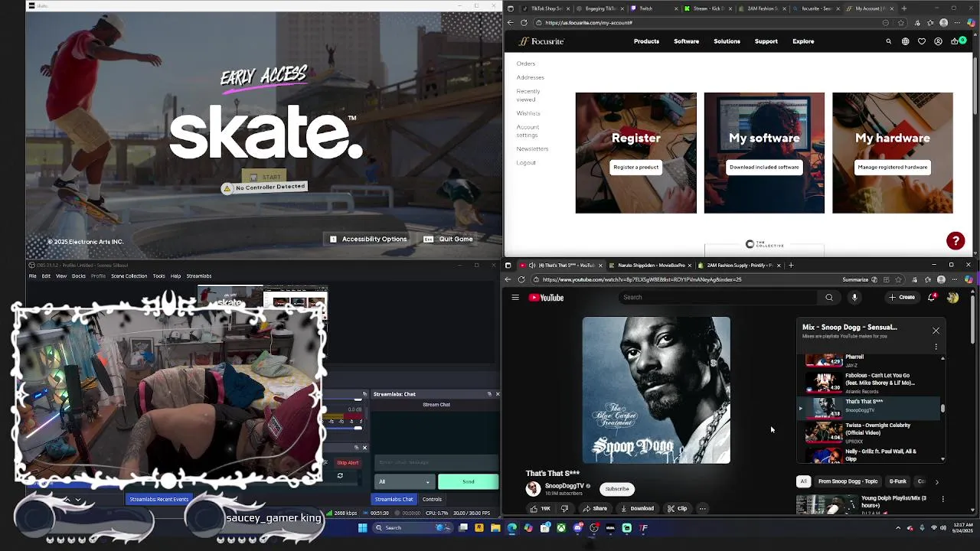This screenshot has height=551, width=980.
Task: Click the red help question mark bubble
Action: pyautogui.click(x=955, y=241)
